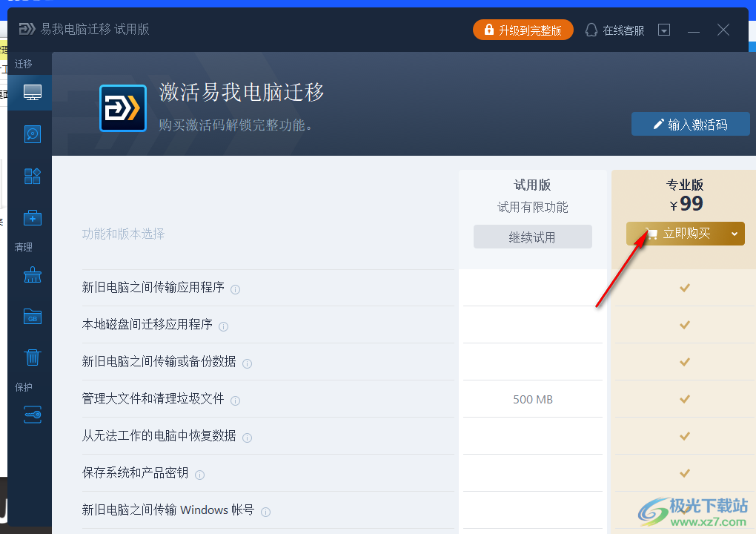756x534 pixels.
Task: Click info icon beside 本地磁盘间迁移应用程序
Action: (x=224, y=326)
